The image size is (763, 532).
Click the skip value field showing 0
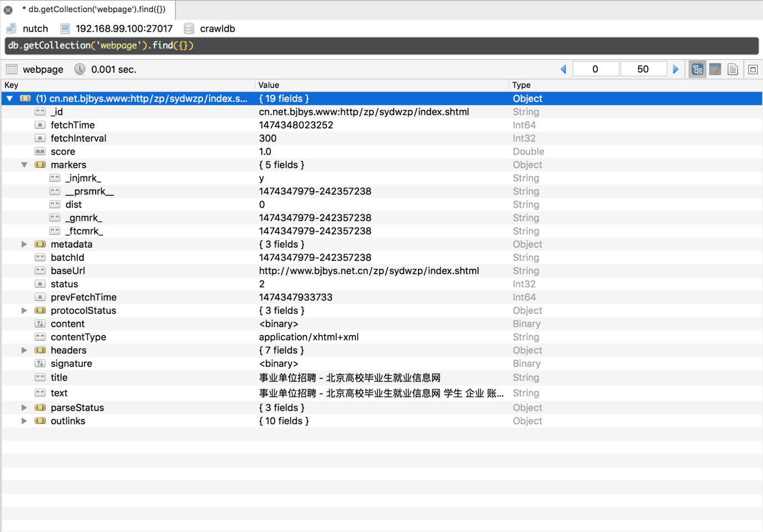click(595, 69)
